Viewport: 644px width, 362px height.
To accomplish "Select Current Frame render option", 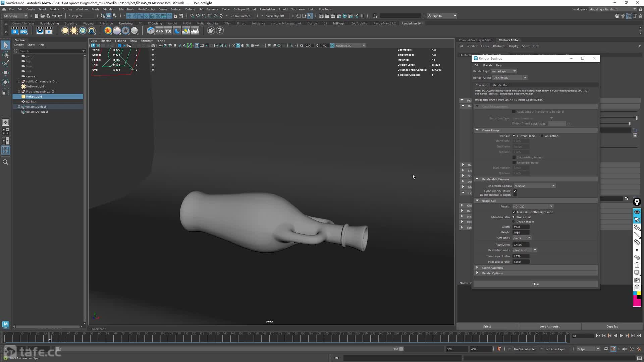I will [x=514, y=136].
